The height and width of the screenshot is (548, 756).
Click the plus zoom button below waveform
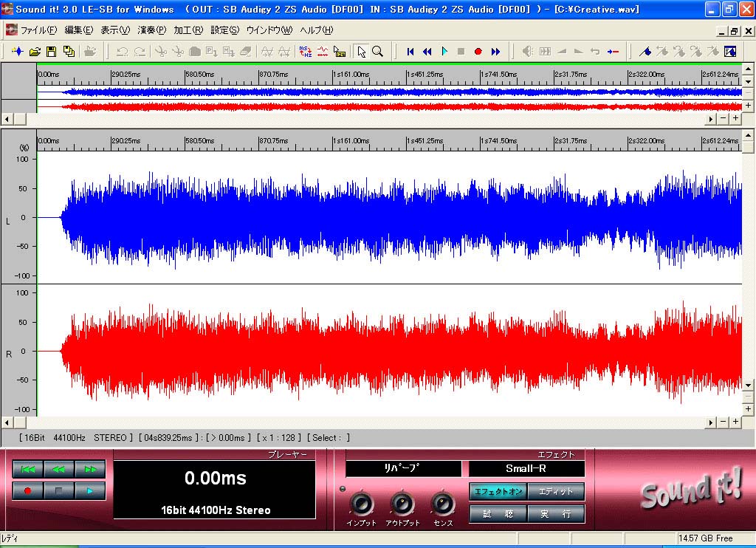[x=735, y=422]
